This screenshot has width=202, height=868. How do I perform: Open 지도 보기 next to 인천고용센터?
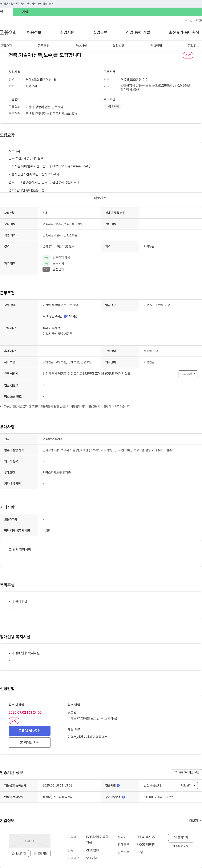tap(187, 785)
